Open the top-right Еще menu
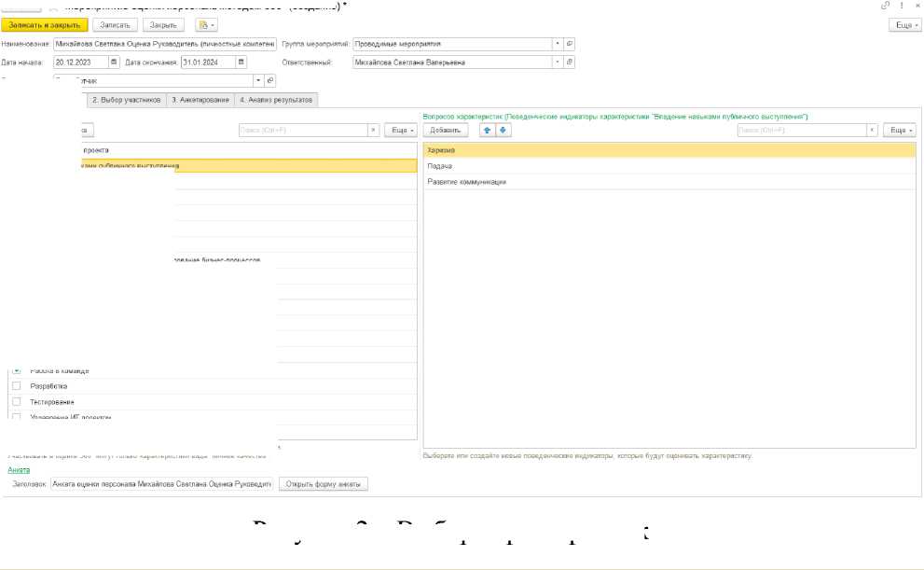The height and width of the screenshot is (570, 924). click(x=904, y=25)
